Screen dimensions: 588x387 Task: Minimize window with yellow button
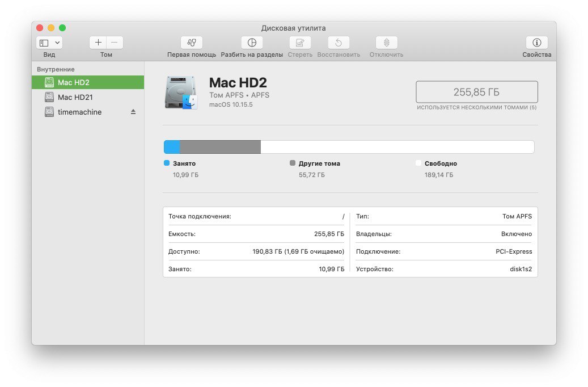point(51,28)
